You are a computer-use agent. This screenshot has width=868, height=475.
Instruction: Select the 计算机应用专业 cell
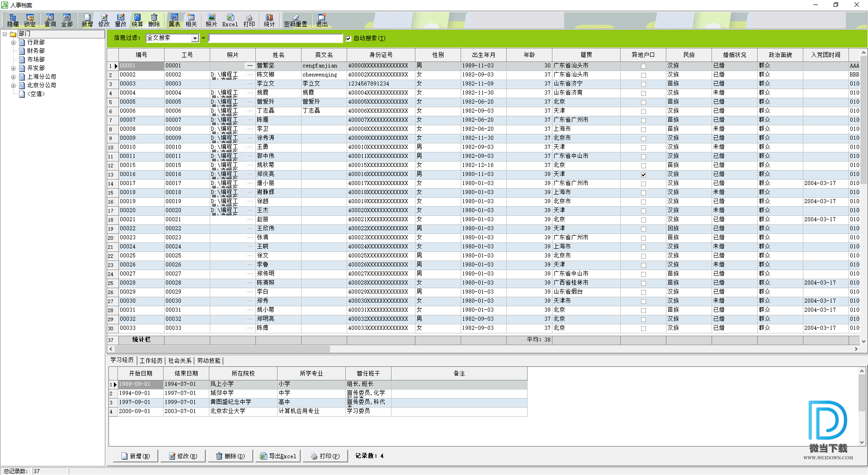[x=311, y=411]
